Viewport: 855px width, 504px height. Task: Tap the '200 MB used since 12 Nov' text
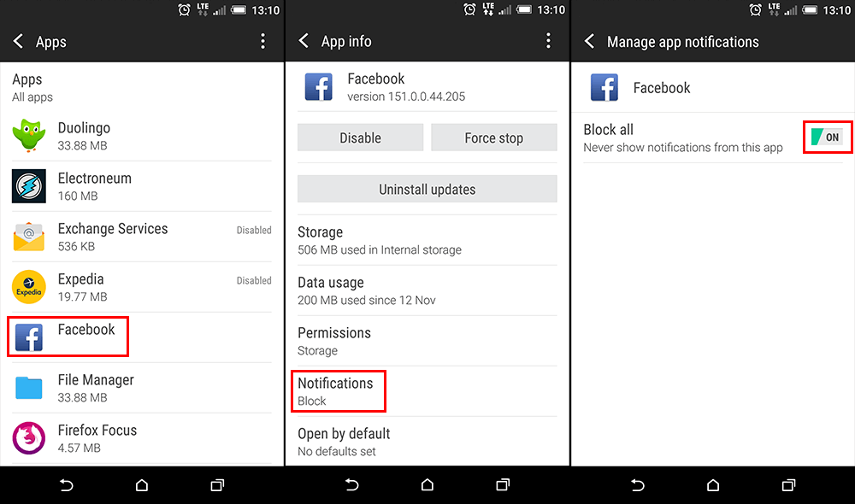pos(367,300)
